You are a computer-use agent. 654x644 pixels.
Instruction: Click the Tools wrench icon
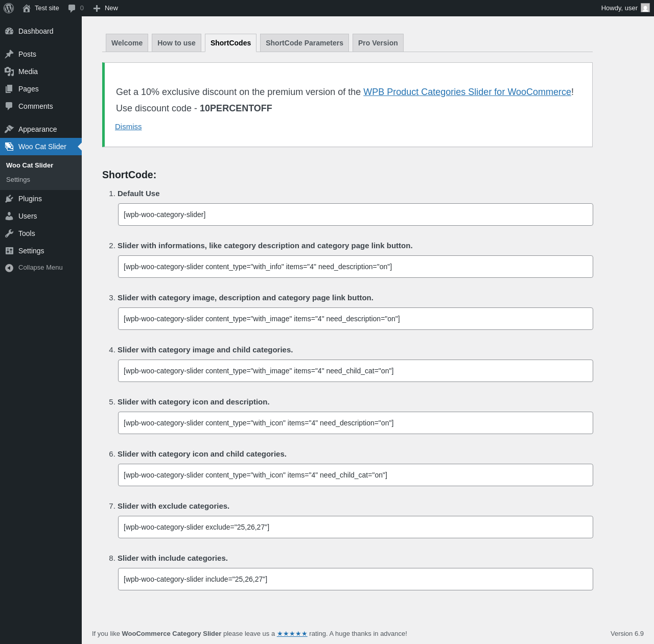[9, 233]
